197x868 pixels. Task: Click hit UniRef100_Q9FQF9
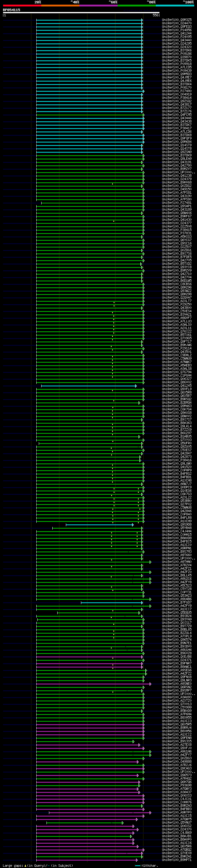tap(177, 139)
